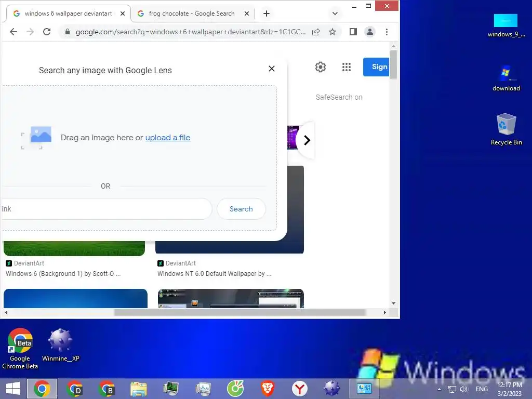Screen dimensions: 532x399
Task: Open Chrome's three-dot menu
Action: point(387,32)
